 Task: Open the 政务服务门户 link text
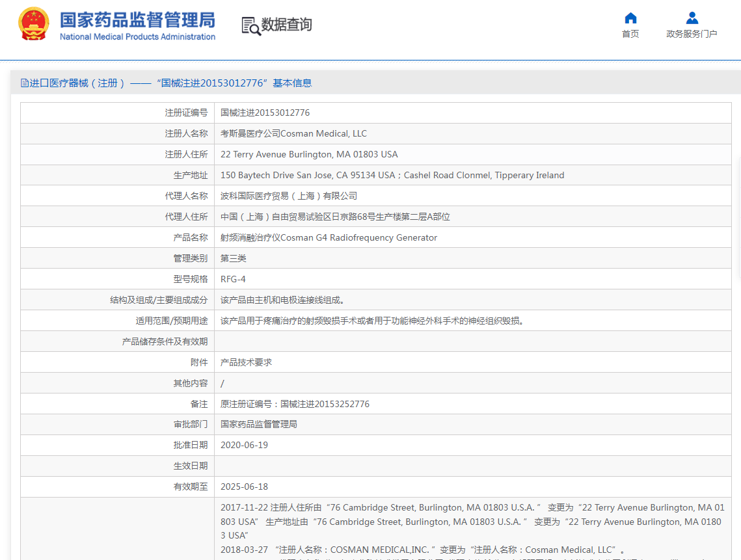(692, 34)
